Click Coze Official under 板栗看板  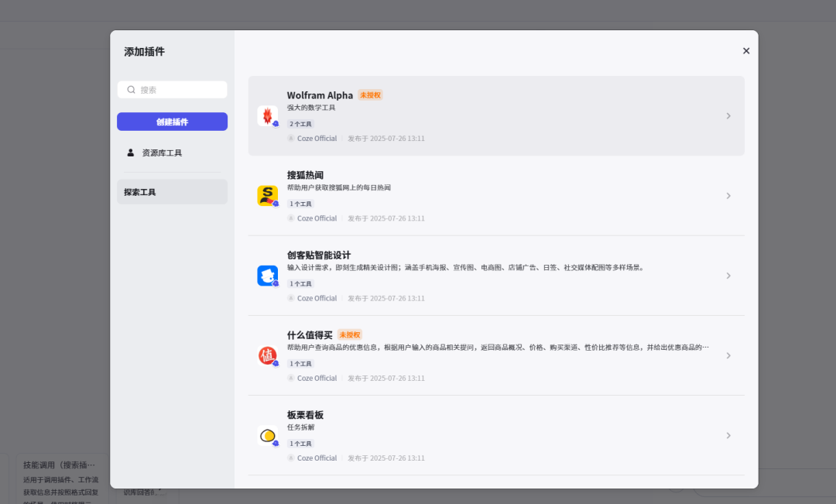(317, 458)
